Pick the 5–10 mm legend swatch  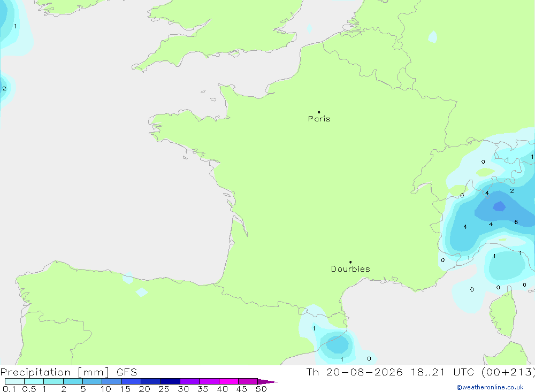(93, 381)
